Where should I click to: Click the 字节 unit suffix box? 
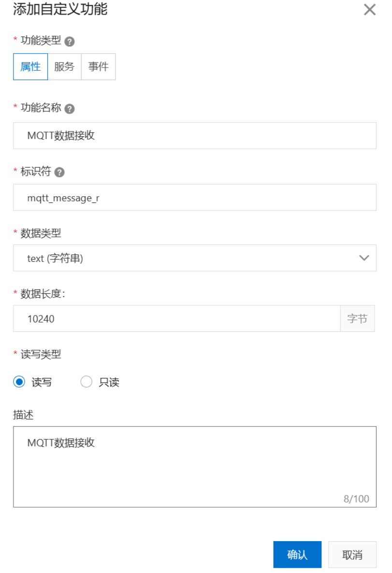tap(357, 319)
